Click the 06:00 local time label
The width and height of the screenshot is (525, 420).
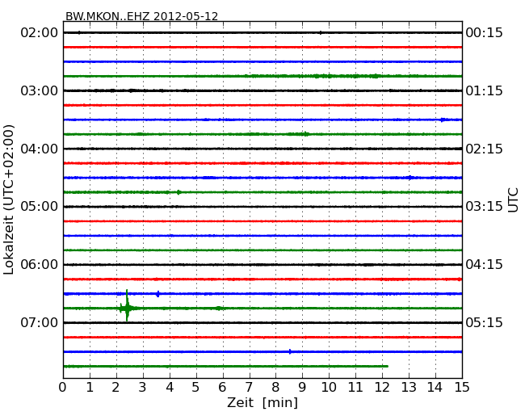click(x=40, y=265)
